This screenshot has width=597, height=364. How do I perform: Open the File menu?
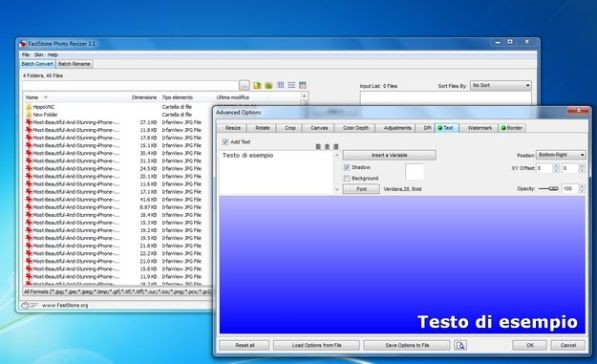click(26, 55)
